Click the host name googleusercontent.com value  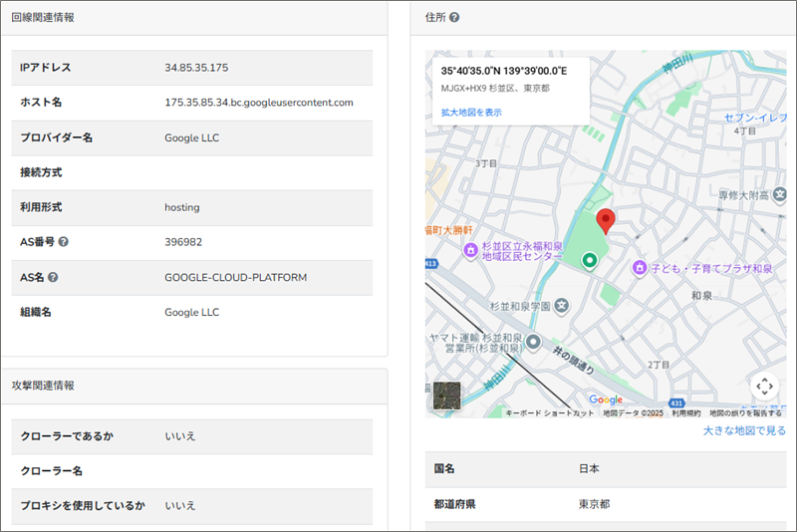click(258, 103)
